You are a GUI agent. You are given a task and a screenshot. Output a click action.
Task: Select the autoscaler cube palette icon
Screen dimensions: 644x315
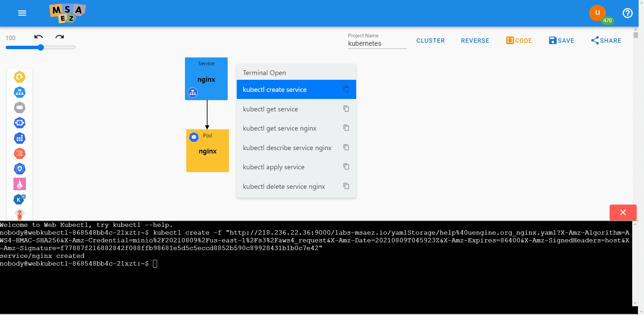20,123
